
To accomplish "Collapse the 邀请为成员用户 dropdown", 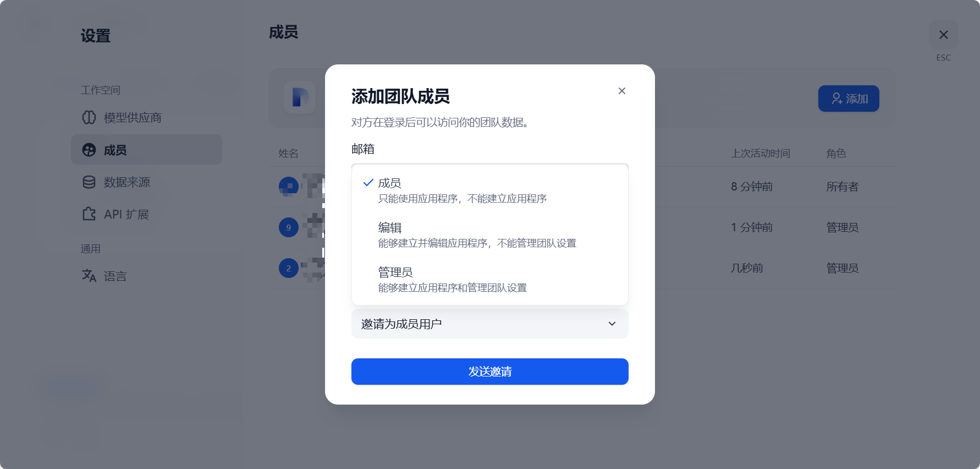I will point(489,324).
